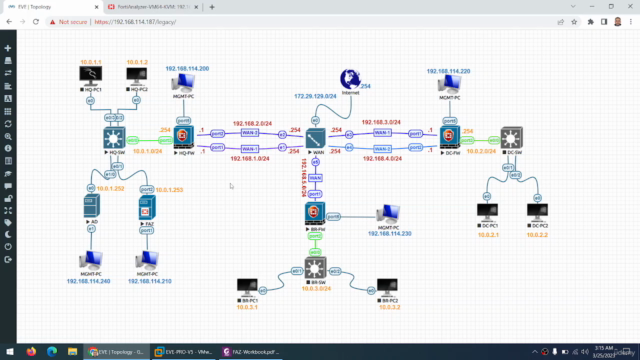Open EVE-PRO-V5 VMware taskbar item
Viewport: 640px width, 360px height.
tap(184, 351)
